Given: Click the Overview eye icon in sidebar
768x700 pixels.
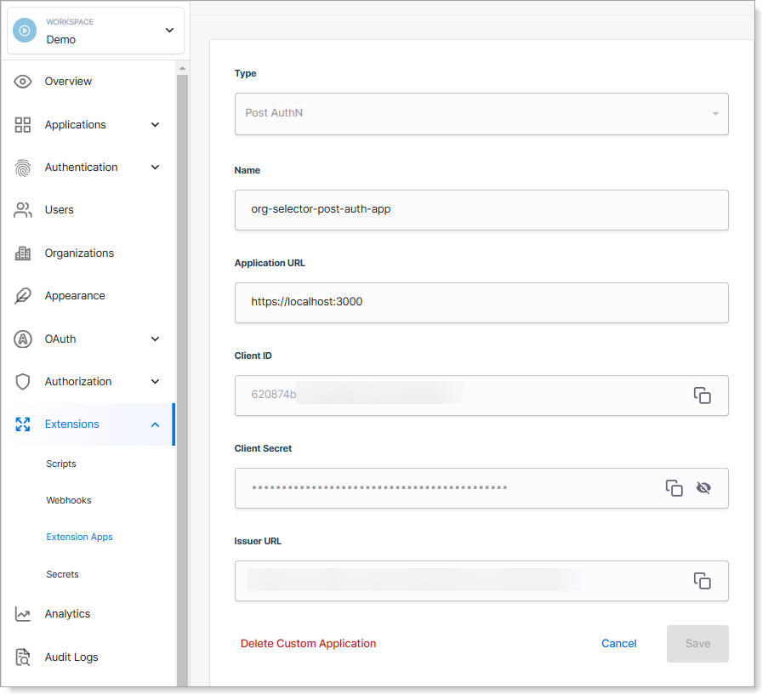Looking at the screenshot, I should coord(23,82).
